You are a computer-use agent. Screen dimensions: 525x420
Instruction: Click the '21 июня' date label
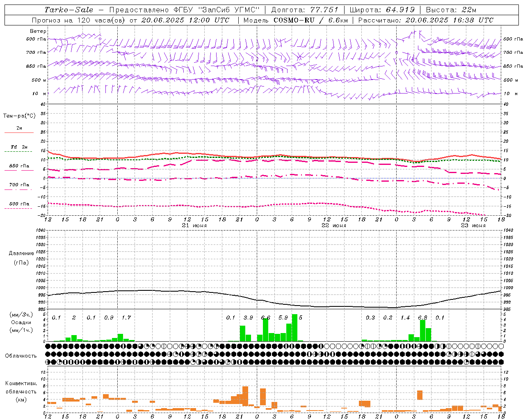pyautogui.click(x=194, y=226)
